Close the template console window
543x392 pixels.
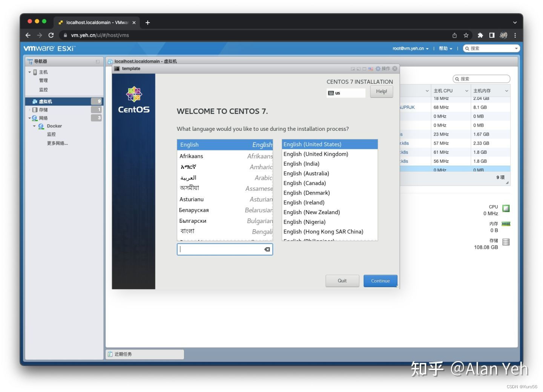395,69
